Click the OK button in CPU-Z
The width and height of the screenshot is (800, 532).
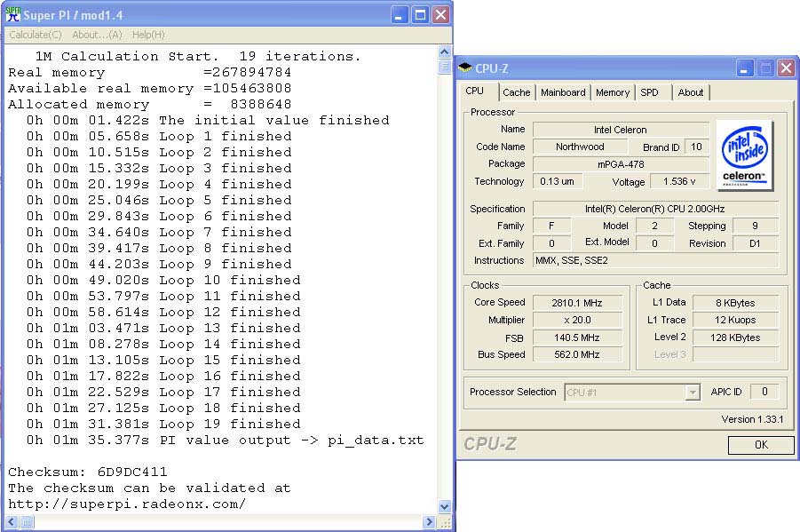(761, 445)
